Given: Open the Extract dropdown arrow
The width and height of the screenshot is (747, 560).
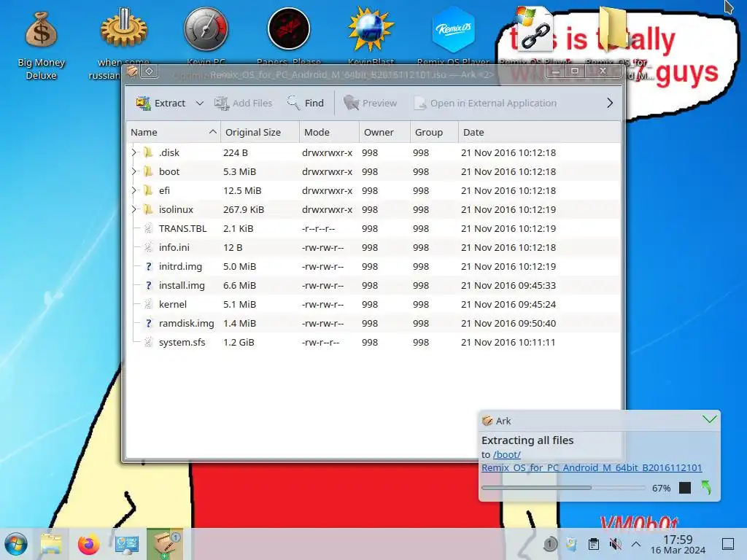Looking at the screenshot, I should tap(200, 103).
